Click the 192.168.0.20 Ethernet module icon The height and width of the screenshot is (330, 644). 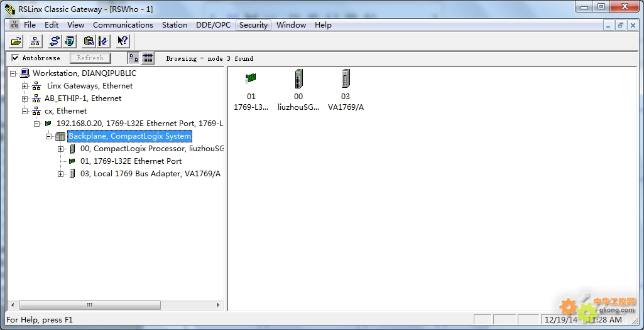[48, 124]
